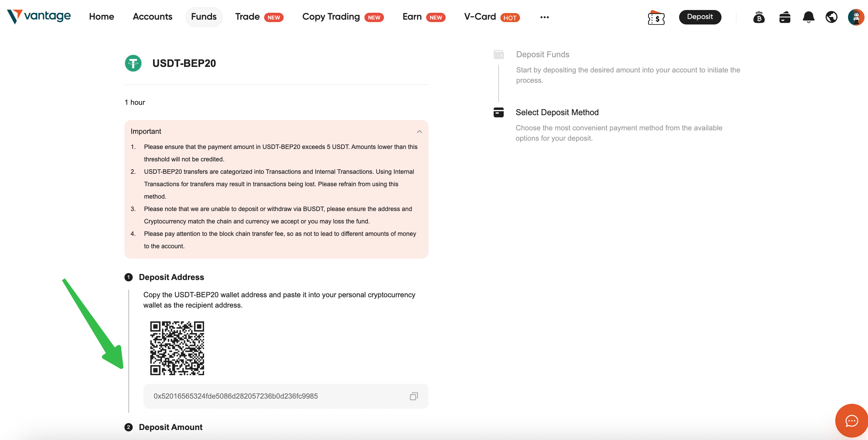Click the Select Deposit Method heading
Screen dimensions: 868x440
(x=557, y=112)
